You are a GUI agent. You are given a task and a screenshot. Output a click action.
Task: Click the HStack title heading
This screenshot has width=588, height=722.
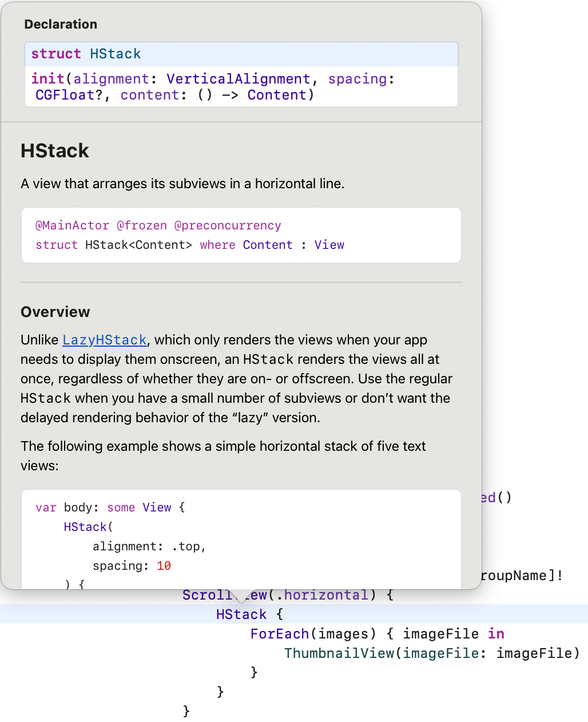[x=55, y=151]
